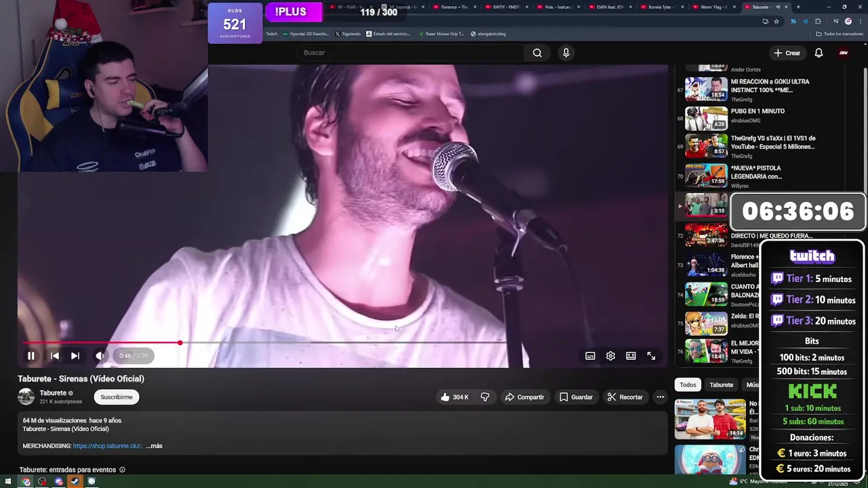Open browser extensions puzzle icon

point(818,21)
